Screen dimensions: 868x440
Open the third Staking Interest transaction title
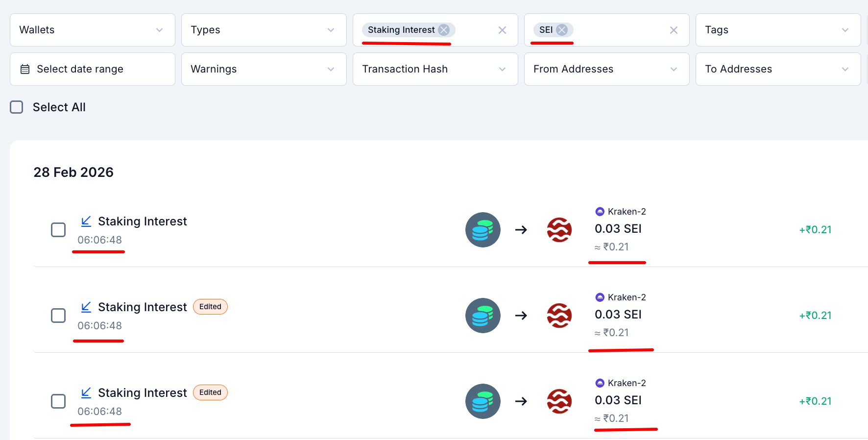(143, 393)
